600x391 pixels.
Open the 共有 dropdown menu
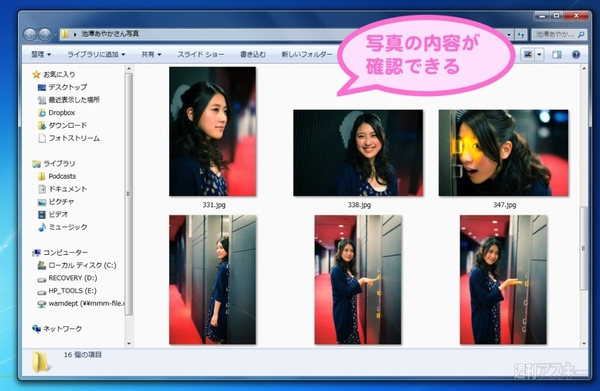pyautogui.click(x=151, y=54)
